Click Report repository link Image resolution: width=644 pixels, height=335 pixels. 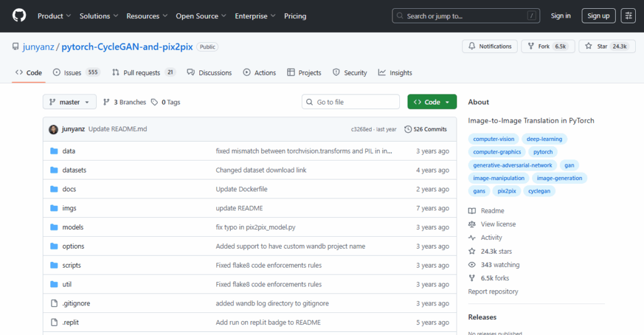tap(493, 292)
